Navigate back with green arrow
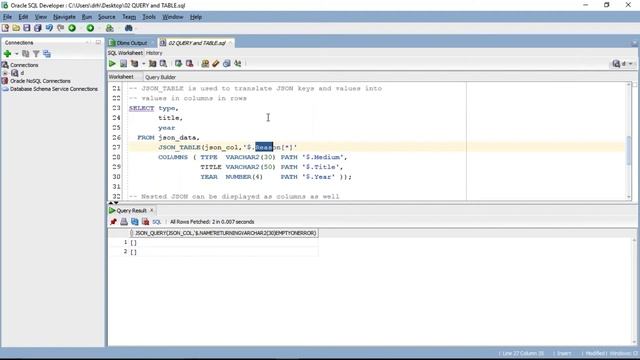640x360 pixels. 72,28
